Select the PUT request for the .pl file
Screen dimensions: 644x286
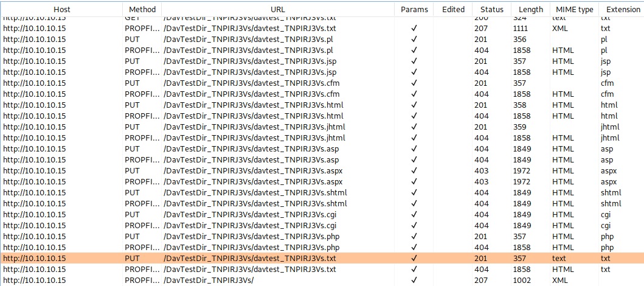(x=249, y=39)
